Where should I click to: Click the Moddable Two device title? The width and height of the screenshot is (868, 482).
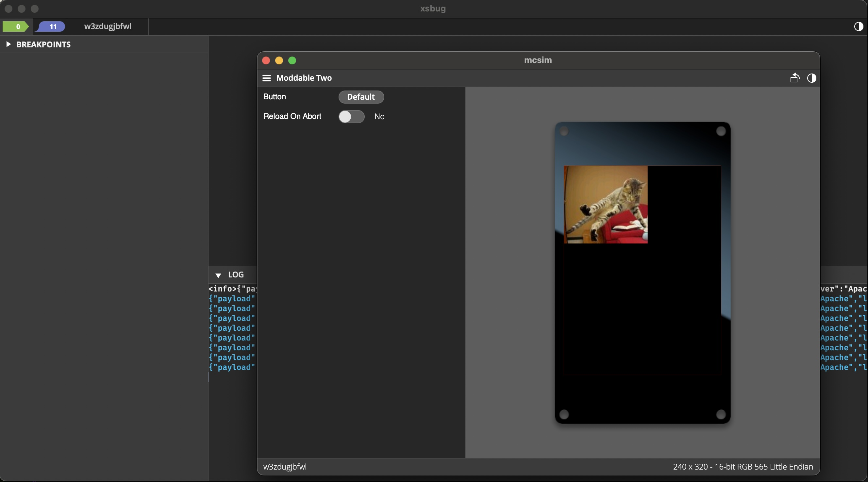click(x=304, y=78)
